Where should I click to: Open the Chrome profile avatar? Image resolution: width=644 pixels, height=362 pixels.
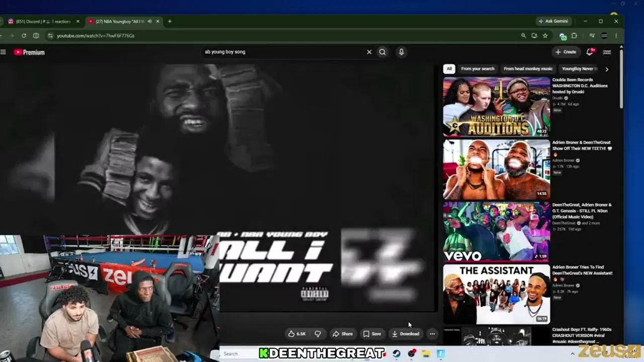click(604, 36)
